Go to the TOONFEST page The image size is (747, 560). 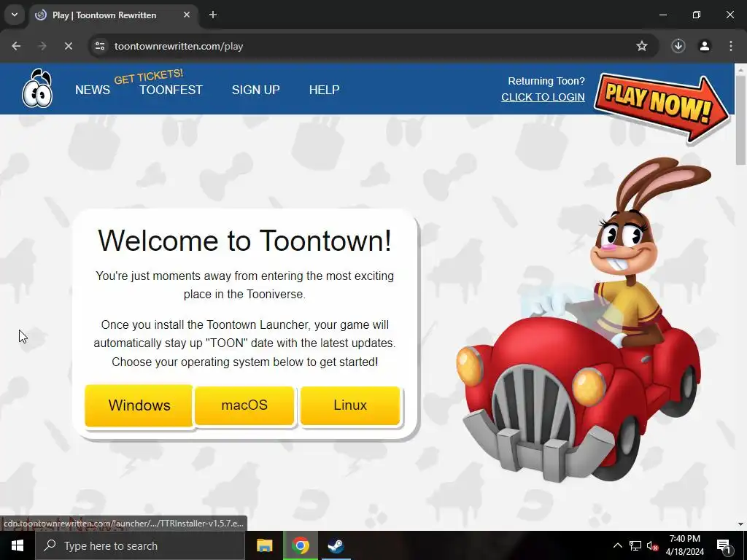coord(171,90)
